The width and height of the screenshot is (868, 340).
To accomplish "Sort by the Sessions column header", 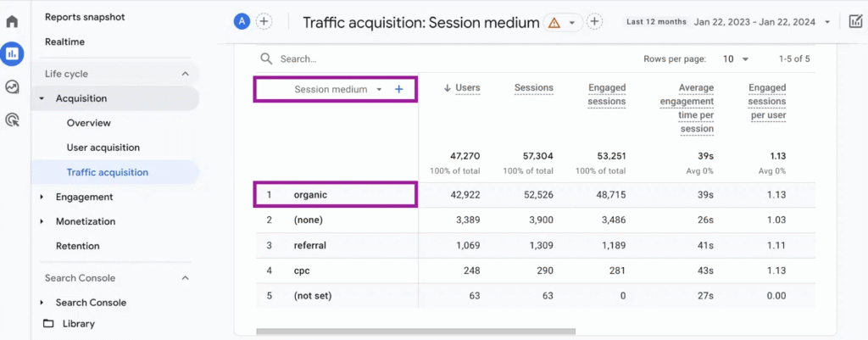I will (x=533, y=87).
